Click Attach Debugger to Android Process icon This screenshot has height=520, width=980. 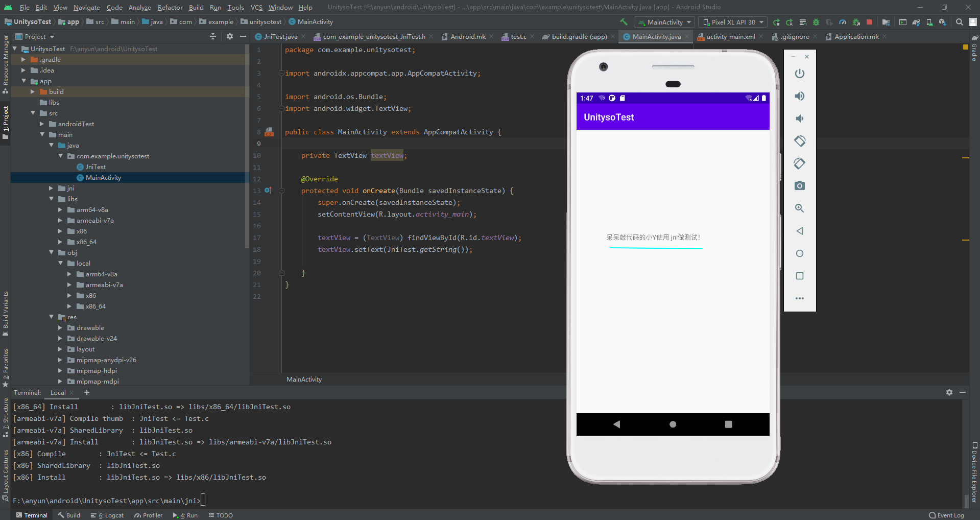point(856,22)
